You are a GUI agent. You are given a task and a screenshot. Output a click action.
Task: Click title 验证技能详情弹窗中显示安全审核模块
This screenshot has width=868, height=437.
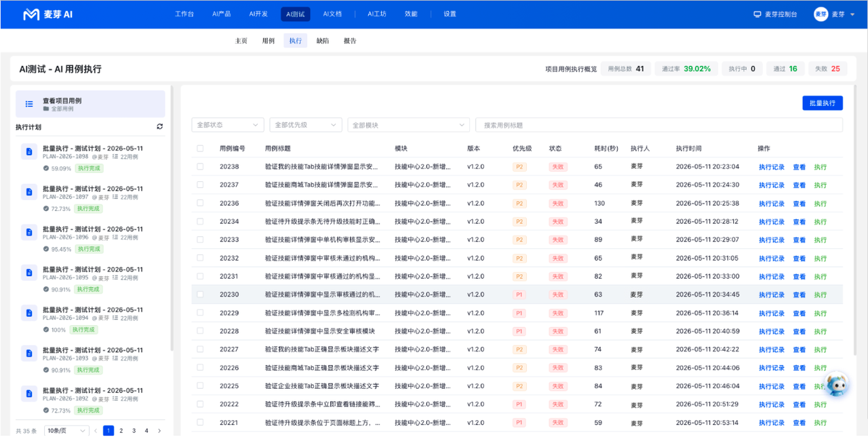coord(320,331)
